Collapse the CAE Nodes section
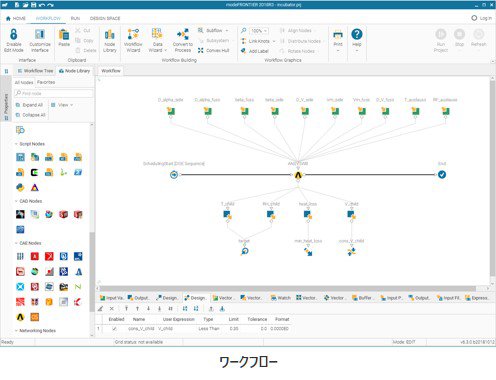 pos(16,243)
